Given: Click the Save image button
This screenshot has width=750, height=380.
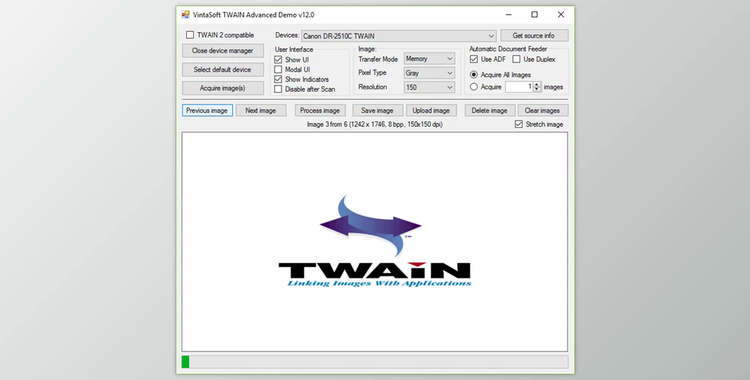Looking at the screenshot, I should coord(377,111).
